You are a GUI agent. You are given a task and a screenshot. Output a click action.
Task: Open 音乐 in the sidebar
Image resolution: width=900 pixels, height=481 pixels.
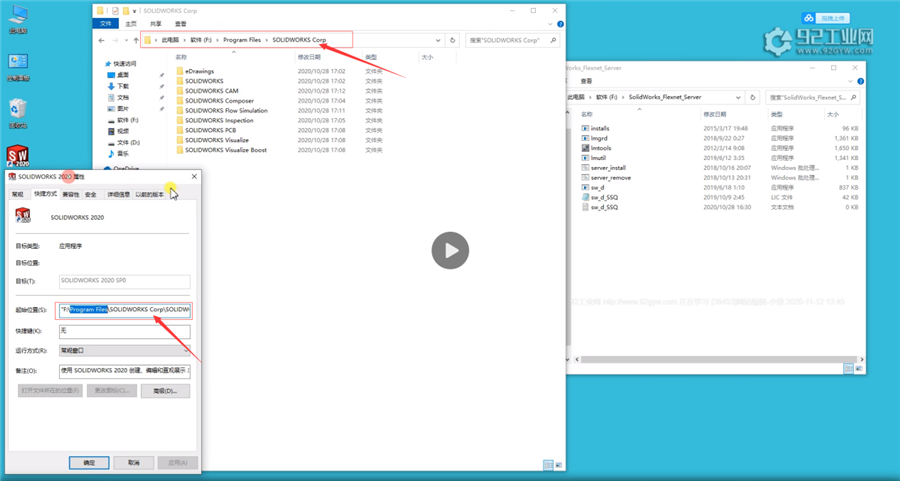(123, 154)
